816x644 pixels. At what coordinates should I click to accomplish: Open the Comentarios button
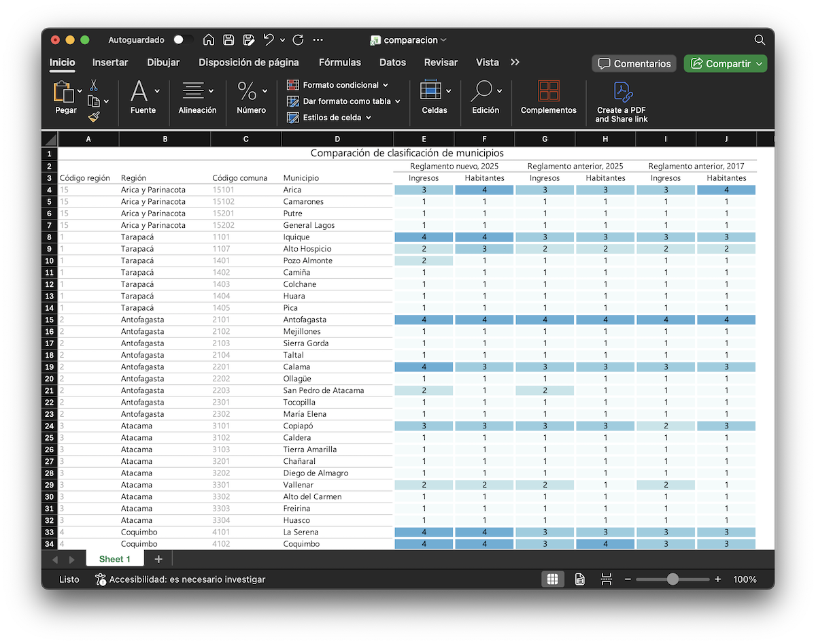coord(634,63)
